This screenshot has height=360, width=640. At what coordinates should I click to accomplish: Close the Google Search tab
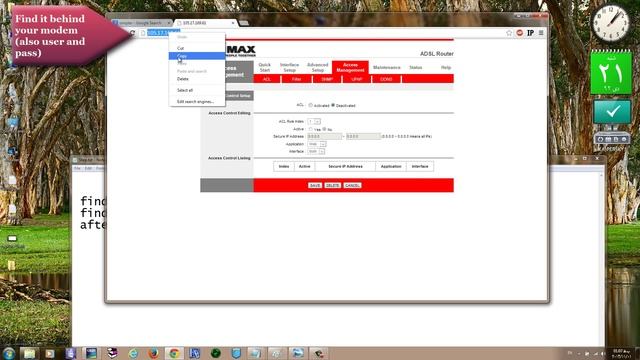[169, 23]
